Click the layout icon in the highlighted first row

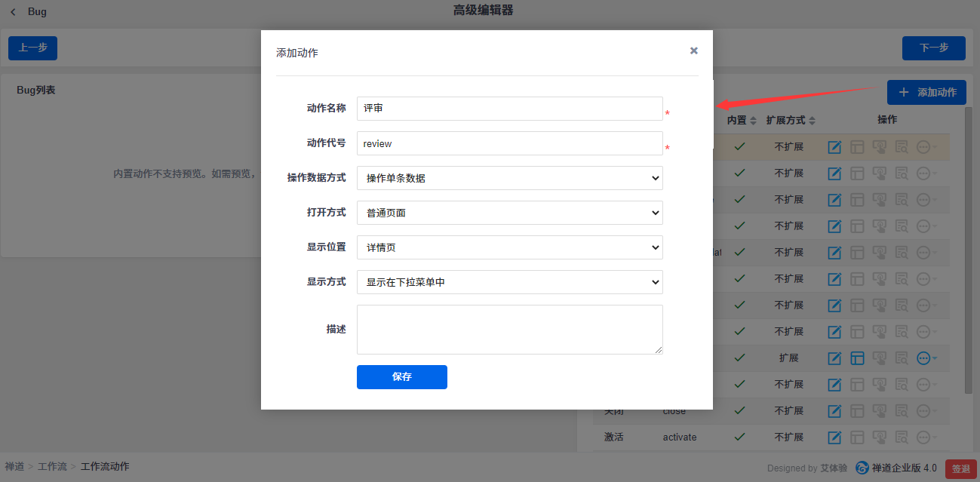click(857, 147)
